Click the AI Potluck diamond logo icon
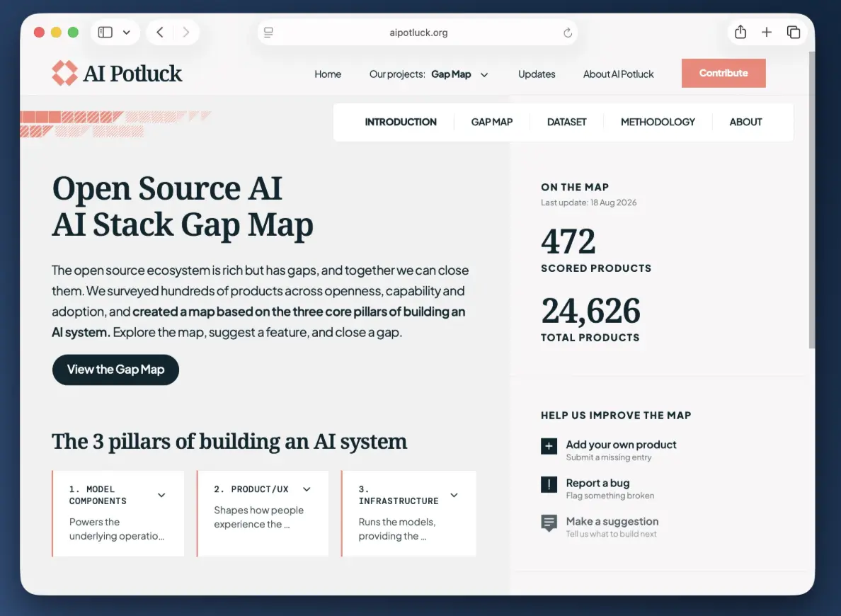 (x=65, y=73)
